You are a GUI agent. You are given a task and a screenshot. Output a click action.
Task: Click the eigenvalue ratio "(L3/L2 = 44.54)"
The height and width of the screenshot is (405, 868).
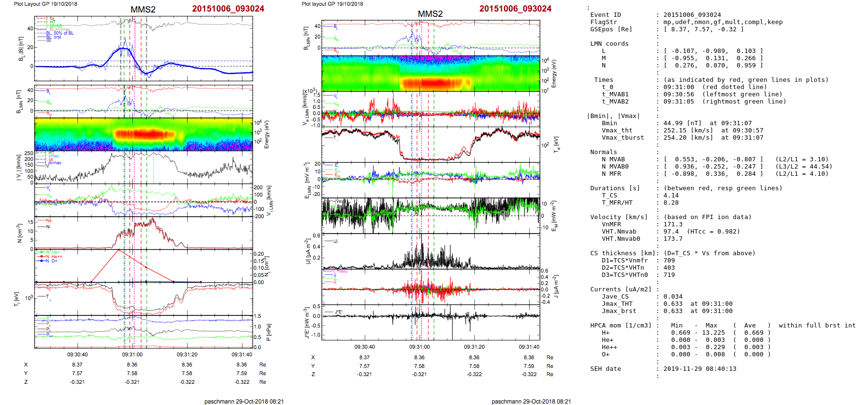tap(804, 167)
